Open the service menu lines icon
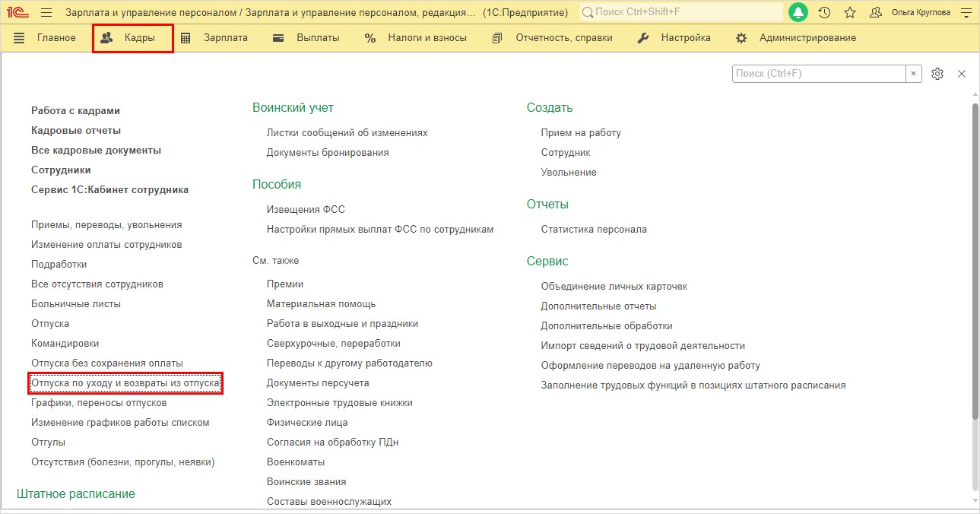The image size is (980, 514). (966, 13)
